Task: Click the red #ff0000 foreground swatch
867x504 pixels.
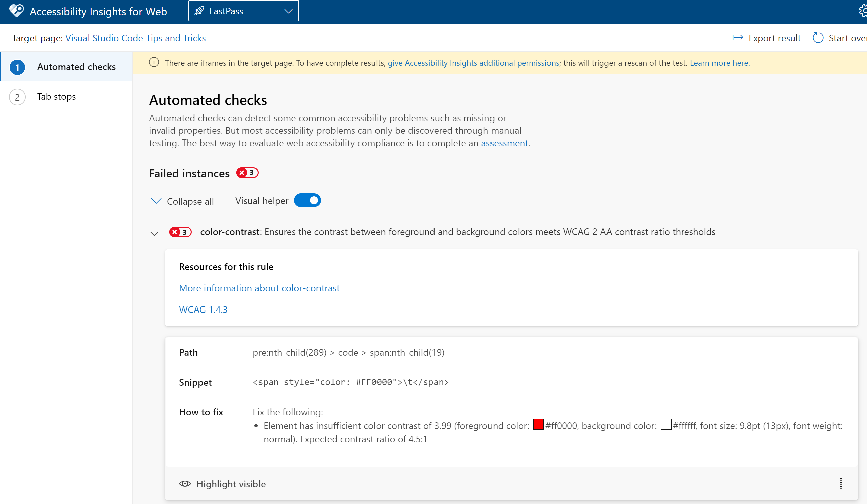Action: [x=538, y=424]
